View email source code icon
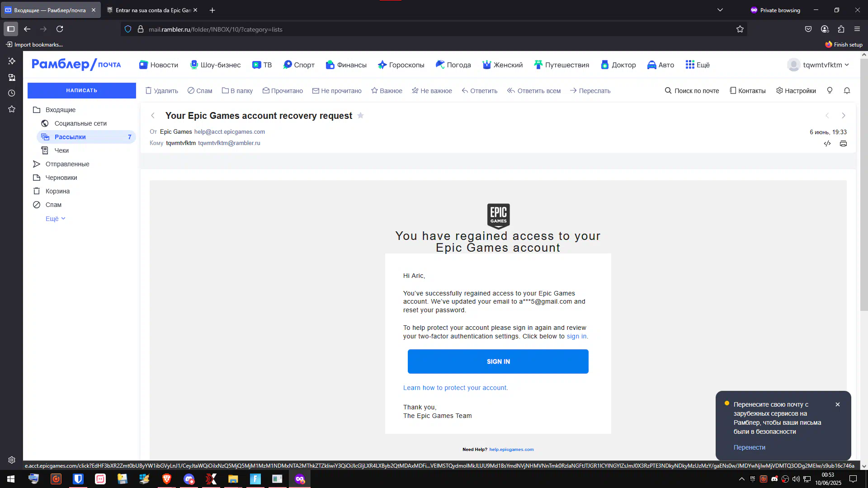The width and height of the screenshot is (868, 488). click(827, 144)
